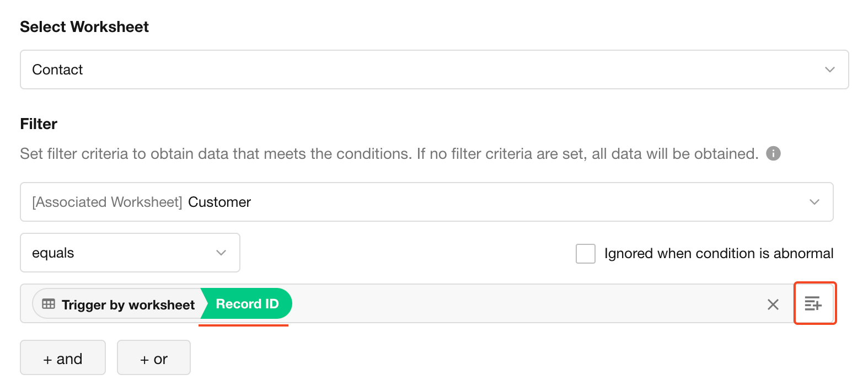Click the Filter section heading
The image size is (868, 385).
coord(39,124)
